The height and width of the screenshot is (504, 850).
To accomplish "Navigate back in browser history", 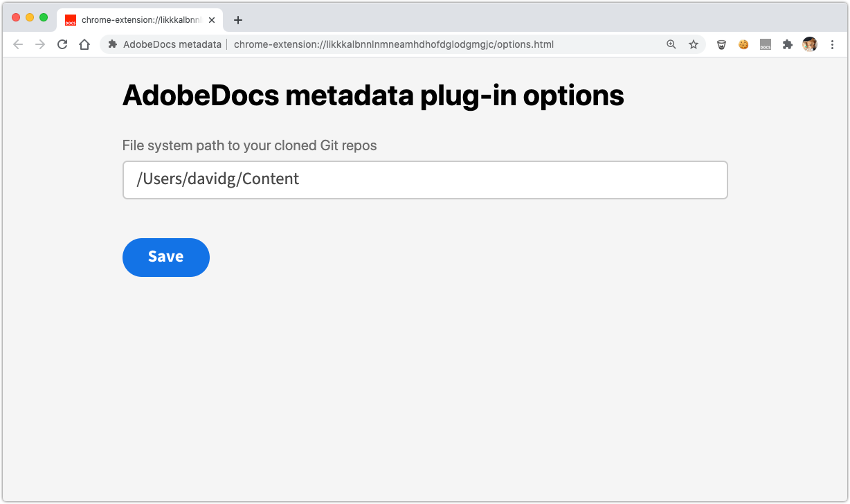I will 19,44.
